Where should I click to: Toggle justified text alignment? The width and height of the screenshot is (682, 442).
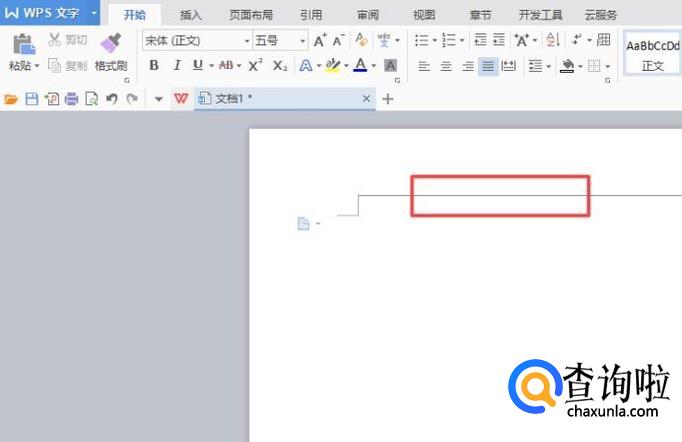pyautogui.click(x=487, y=66)
